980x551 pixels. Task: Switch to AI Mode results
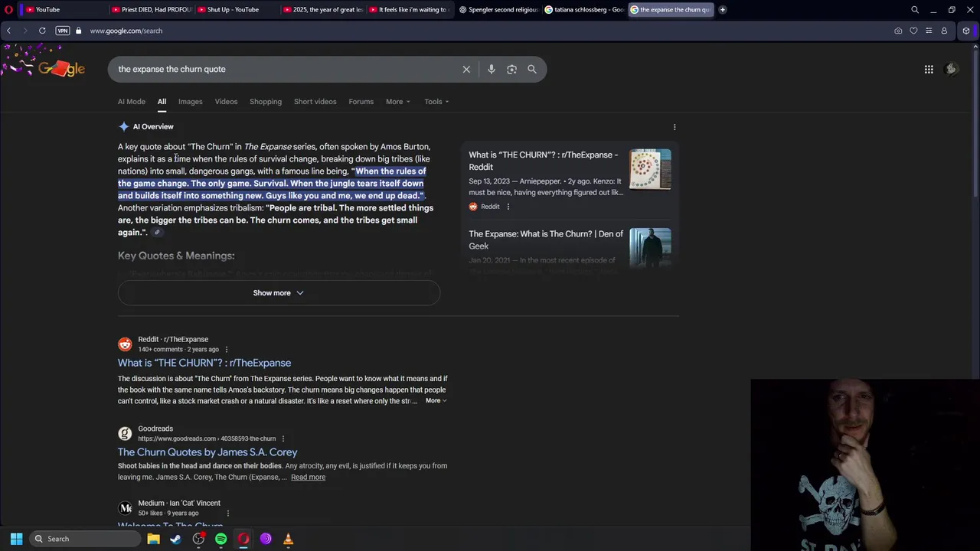[132, 102]
